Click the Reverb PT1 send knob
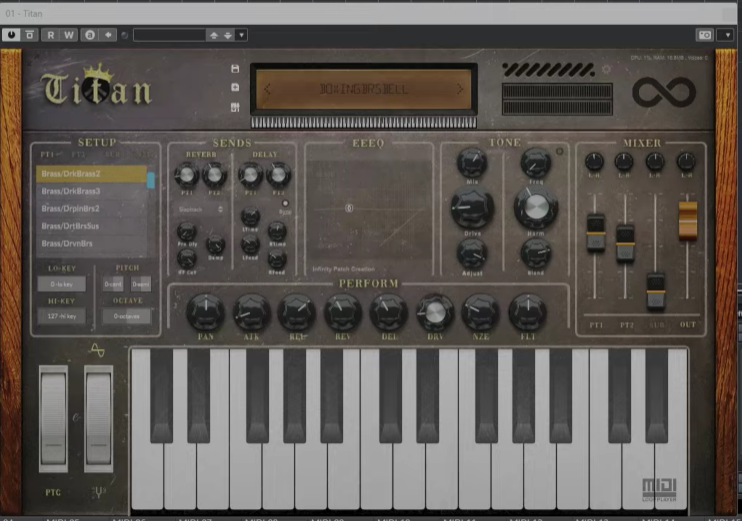 [x=186, y=176]
